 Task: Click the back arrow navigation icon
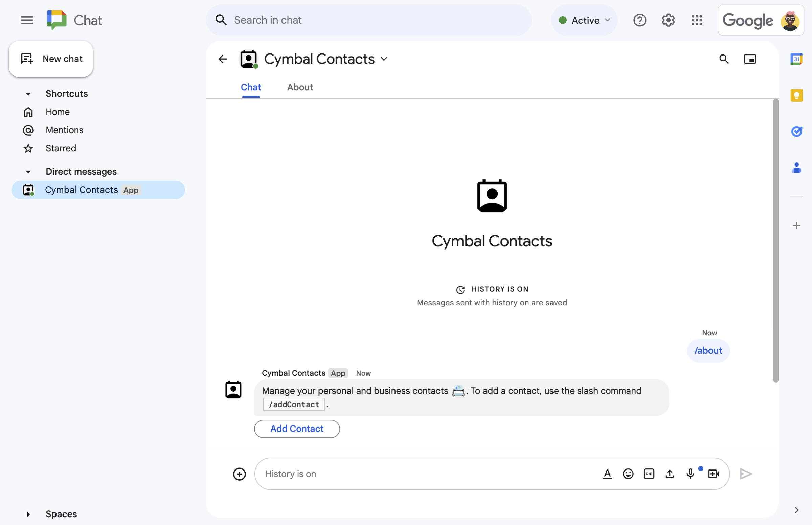point(223,59)
